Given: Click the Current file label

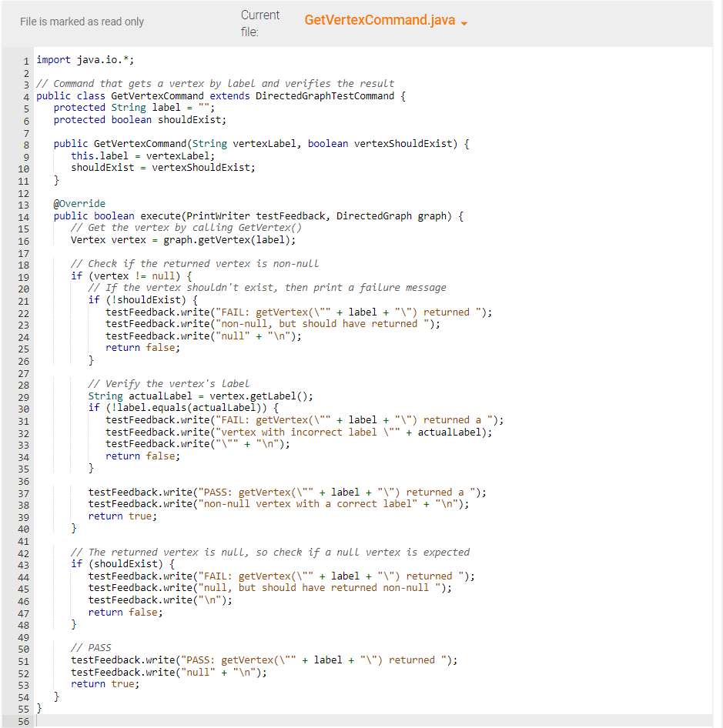Looking at the screenshot, I should (x=259, y=22).
